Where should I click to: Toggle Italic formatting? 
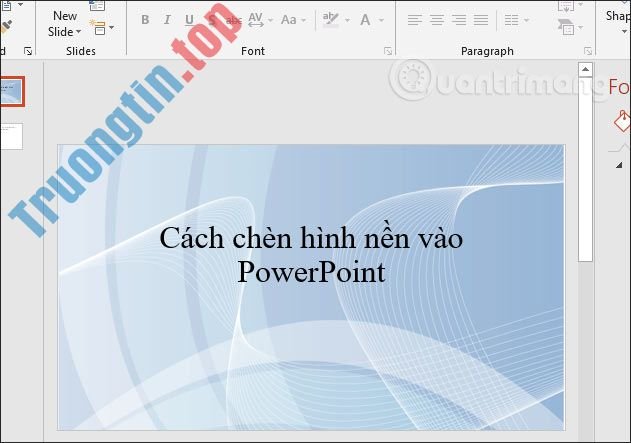pyautogui.click(x=167, y=20)
